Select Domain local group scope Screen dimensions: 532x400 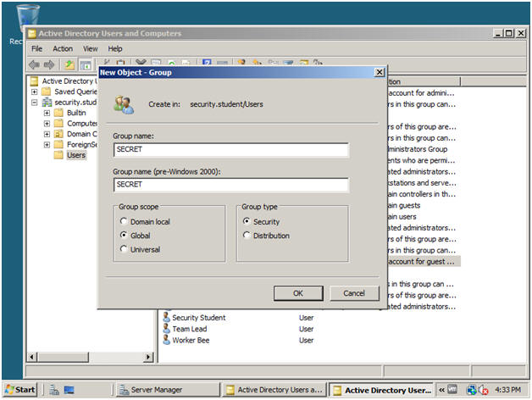pos(124,221)
